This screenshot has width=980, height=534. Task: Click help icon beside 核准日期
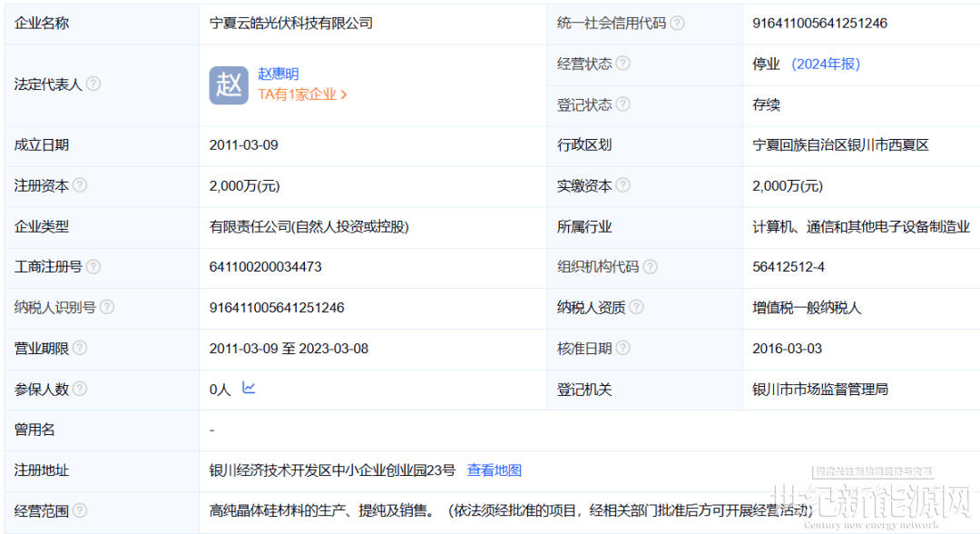pyautogui.click(x=622, y=349)
